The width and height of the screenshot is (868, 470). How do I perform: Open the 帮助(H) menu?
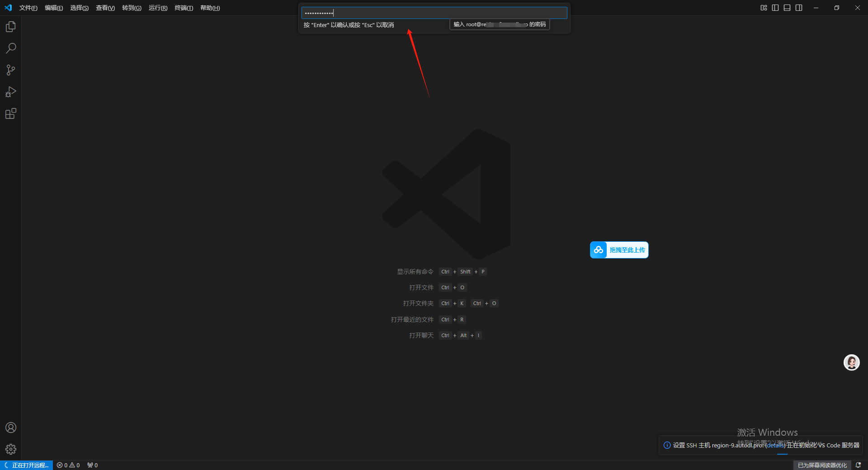pyautogui.click(x=210, y=8)
